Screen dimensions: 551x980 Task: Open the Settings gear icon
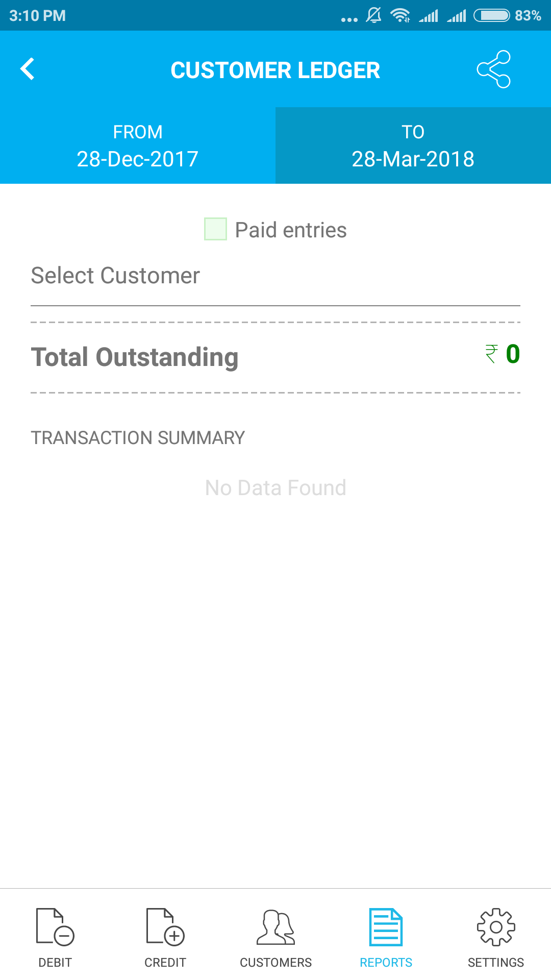pyautogui.click(x=496, y=926)
